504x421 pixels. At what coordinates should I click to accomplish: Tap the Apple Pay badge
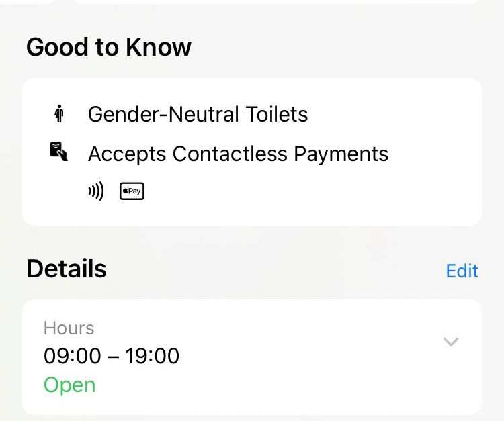(x=132, y=191)
